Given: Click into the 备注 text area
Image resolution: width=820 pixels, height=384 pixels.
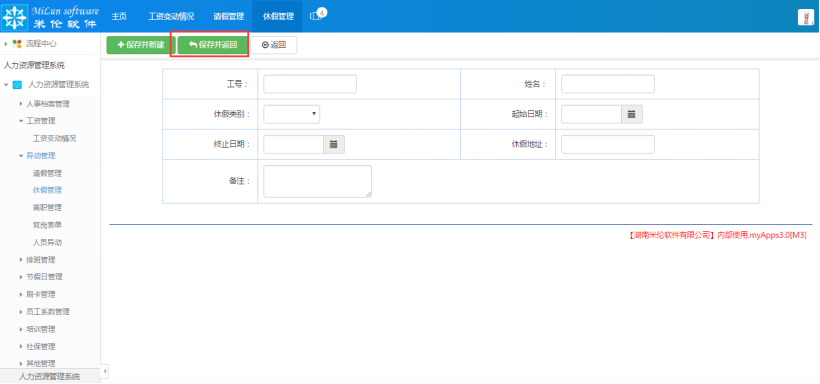Looking at the screenshot, I should coord(317,181).
